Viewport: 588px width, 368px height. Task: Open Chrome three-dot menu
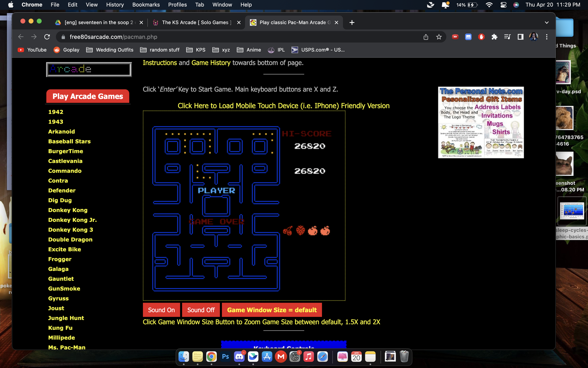(546, 37)
